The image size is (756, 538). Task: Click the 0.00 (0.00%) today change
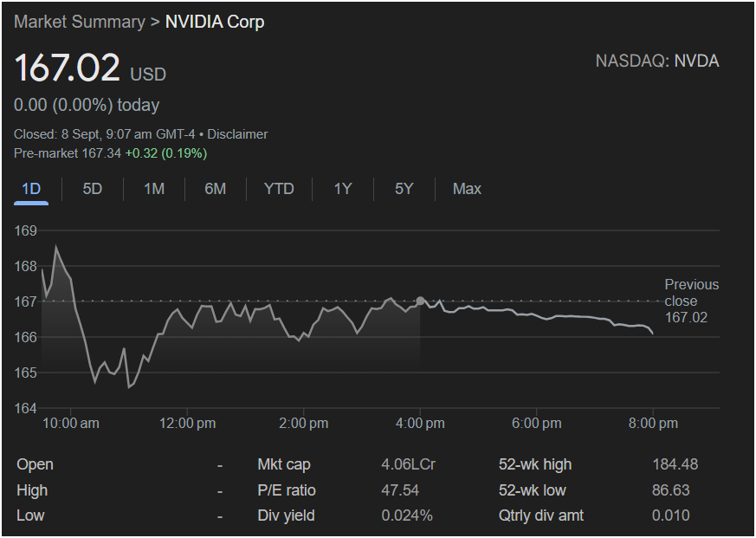coord(87,105)
